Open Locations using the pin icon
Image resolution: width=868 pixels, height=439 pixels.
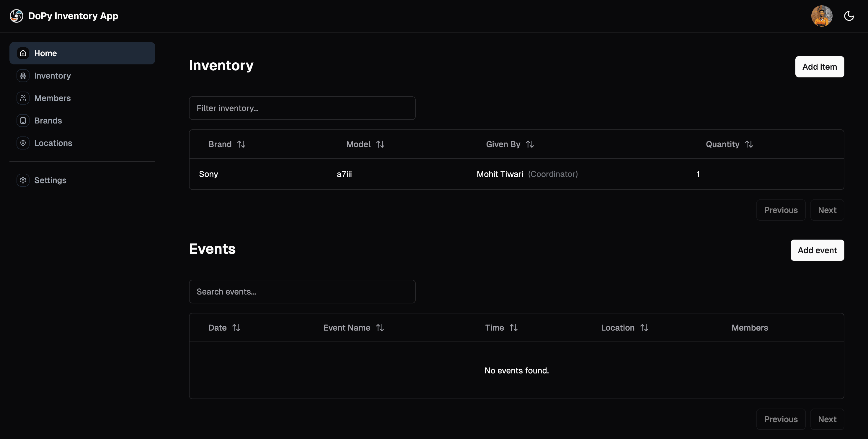[x=22, y=143]
